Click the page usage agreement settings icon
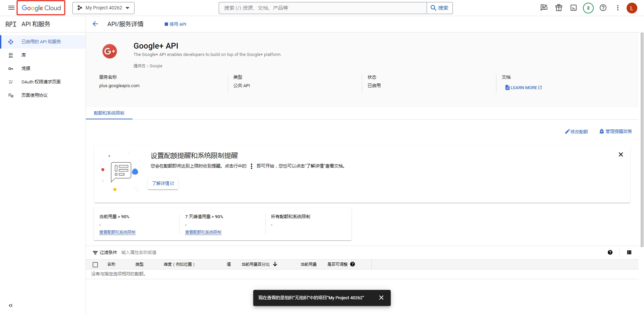 [x=11, y=96]
